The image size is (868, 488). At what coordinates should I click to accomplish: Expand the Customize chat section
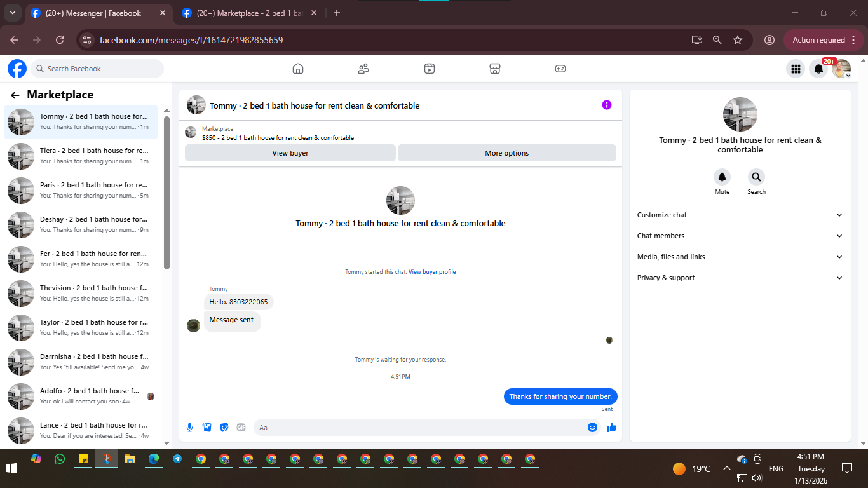click(x=740, y=215)
